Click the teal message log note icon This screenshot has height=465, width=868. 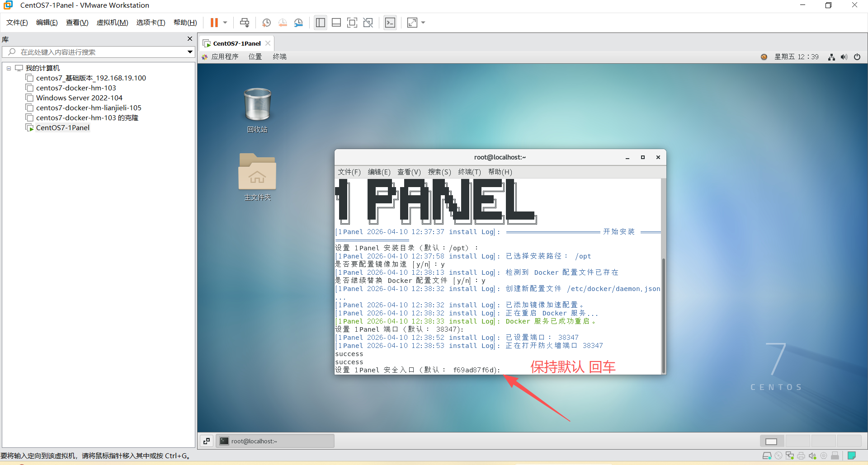(x=852, y=456)
